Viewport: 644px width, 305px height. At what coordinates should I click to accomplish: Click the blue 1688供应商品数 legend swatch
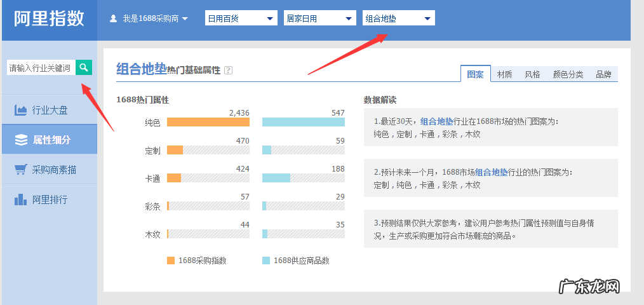click(266, 260)
